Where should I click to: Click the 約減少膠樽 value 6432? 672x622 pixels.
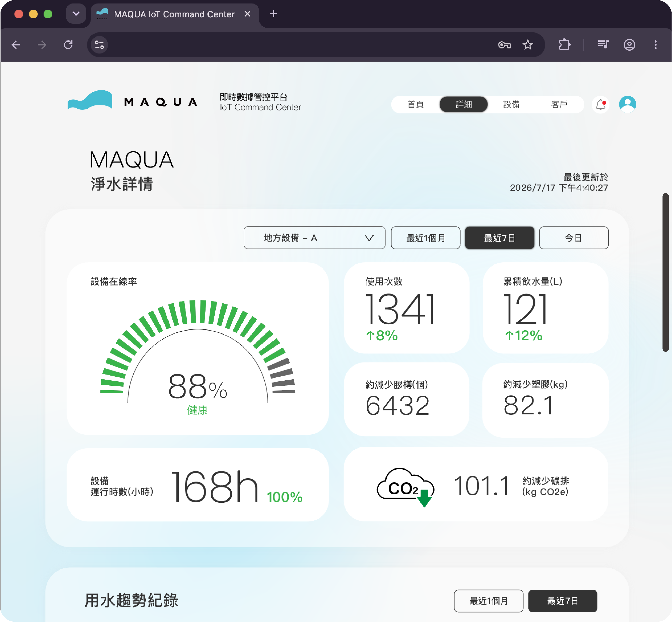397,406
